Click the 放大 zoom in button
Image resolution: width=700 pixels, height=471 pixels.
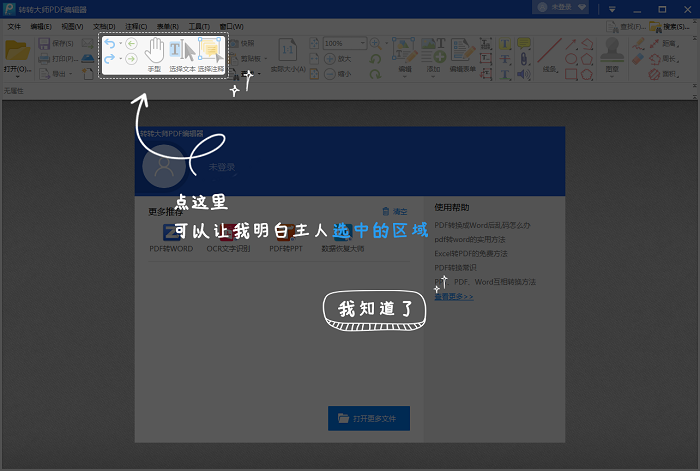point(338,58)
